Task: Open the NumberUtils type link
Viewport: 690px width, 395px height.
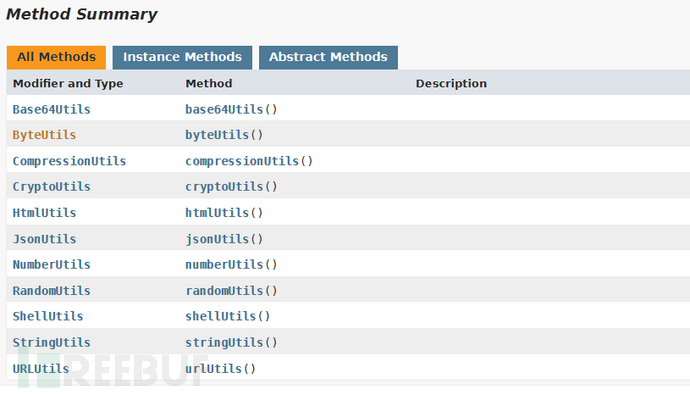Action: pyautogui.click(x=51, y=265)
